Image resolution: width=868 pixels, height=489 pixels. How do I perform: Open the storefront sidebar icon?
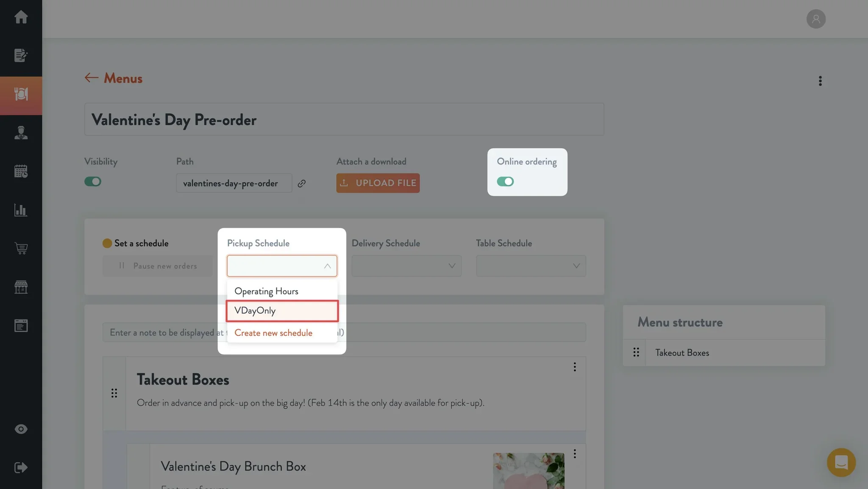[21, 287]
